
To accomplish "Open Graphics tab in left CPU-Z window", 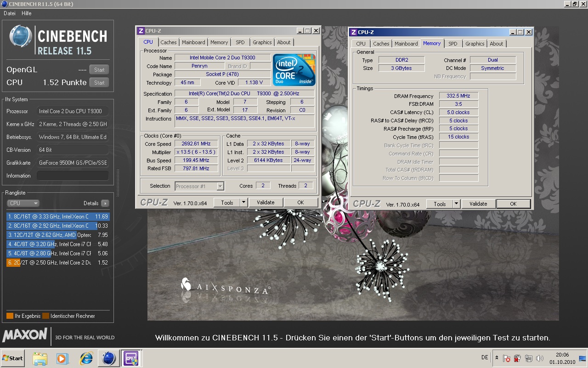I will point(262,42).
